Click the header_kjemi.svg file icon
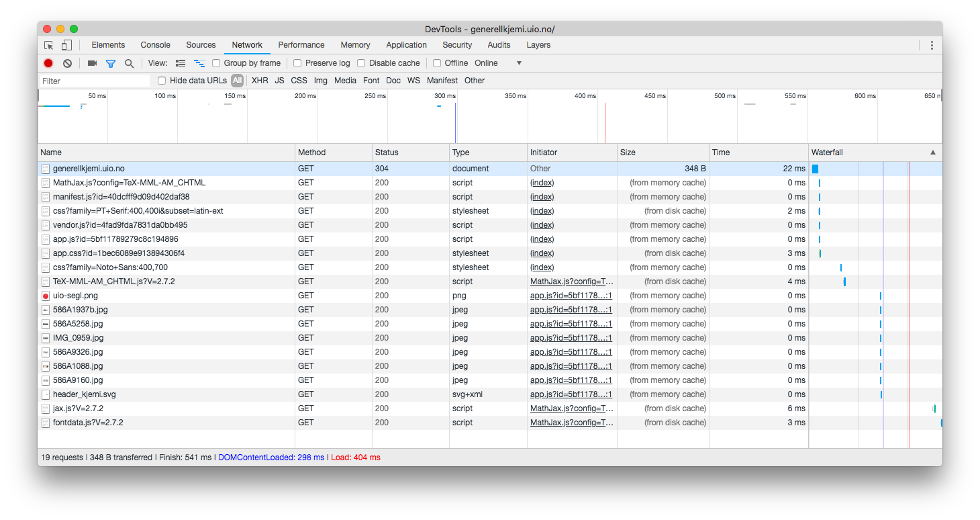Screen dimensions: 980x520 point(46,394)
